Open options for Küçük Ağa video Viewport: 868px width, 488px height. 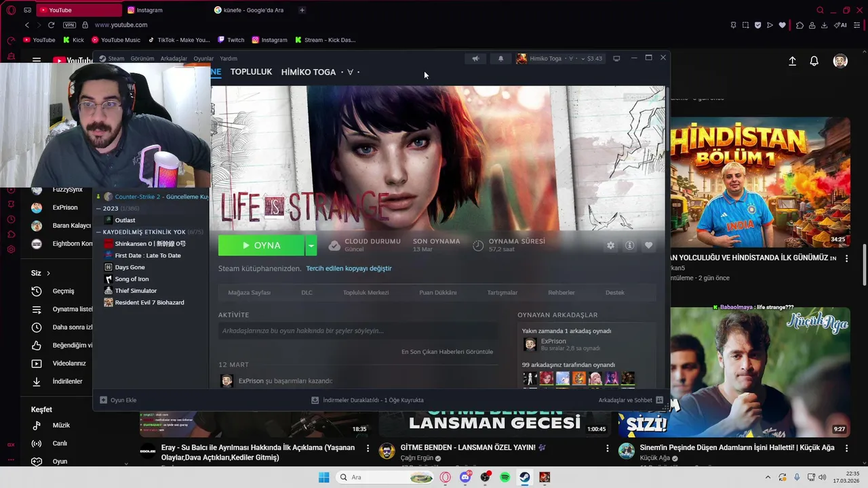pyautogui.click(x=846, y=448)
